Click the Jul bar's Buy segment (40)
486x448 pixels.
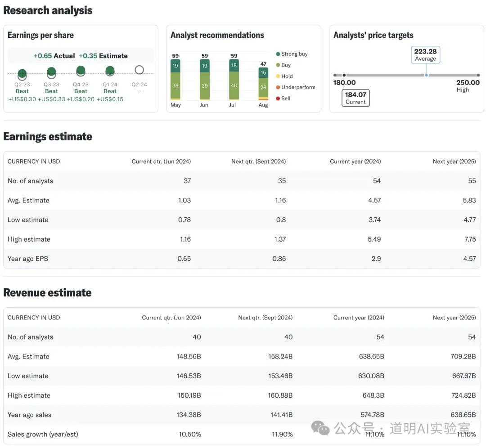coord(234,85)
